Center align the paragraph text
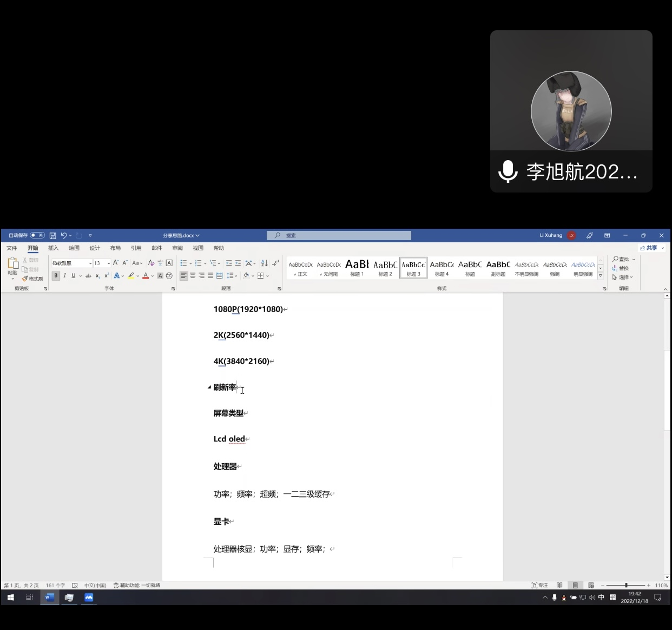 pos(193,276)
